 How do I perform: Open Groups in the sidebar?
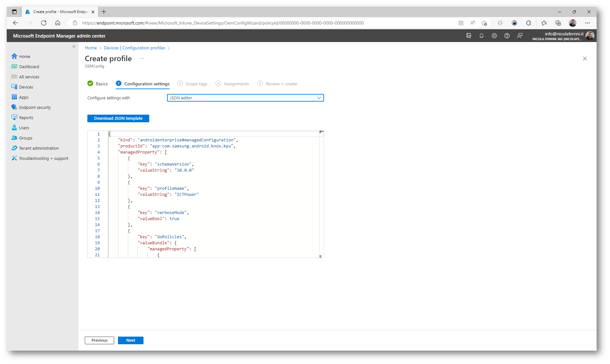26,138
